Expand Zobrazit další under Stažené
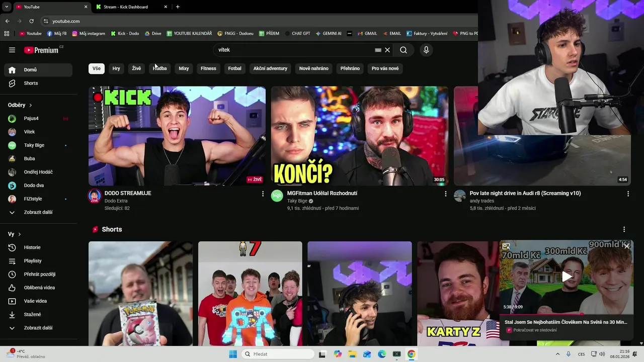The image size is (644, 362). (38, 328)
